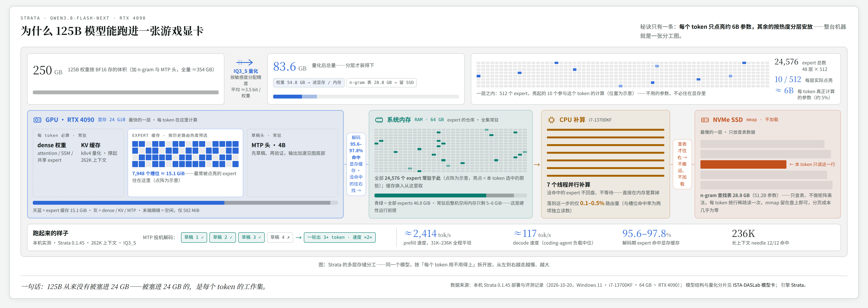
Task: Click the gray 250 GB size bar
Action: coord(126,92)
